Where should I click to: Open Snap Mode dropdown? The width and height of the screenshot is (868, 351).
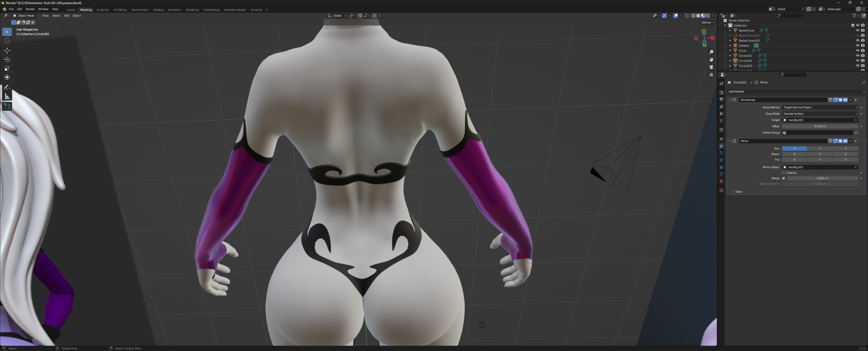click(820, 114)
